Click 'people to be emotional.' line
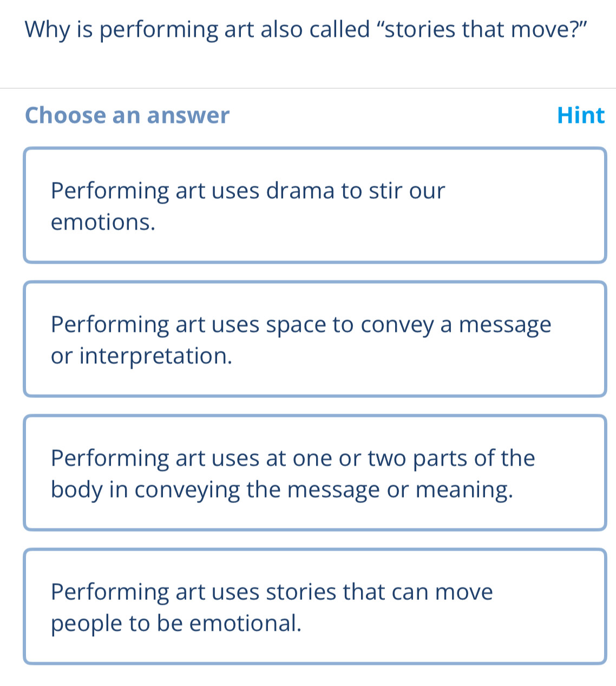 [x=176, y=624]
